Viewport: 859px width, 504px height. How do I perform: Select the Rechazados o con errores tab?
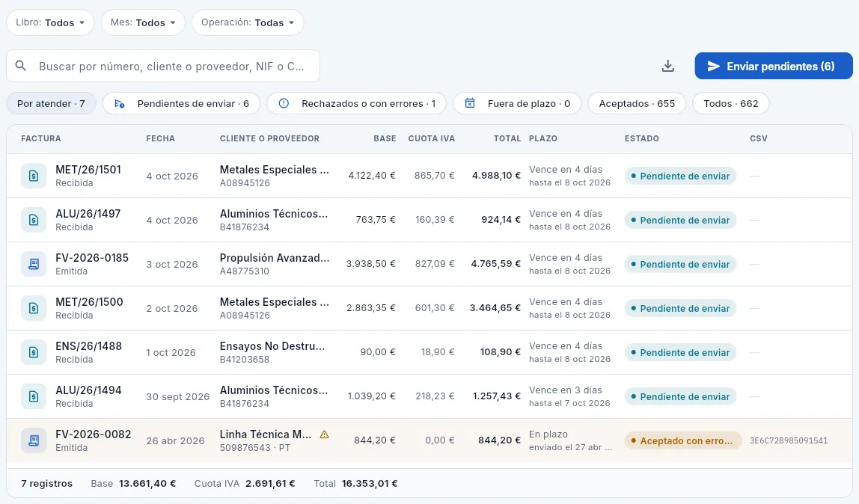tap(357, 103)
